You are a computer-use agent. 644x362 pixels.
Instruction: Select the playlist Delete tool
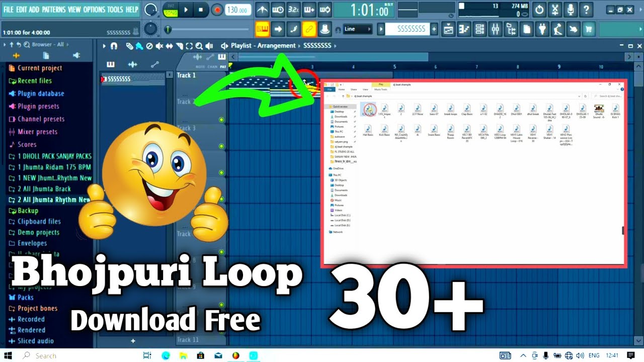[149, 46]
